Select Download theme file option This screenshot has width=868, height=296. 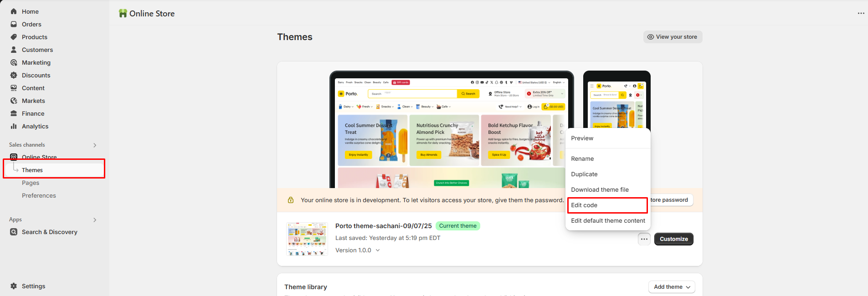600,190
